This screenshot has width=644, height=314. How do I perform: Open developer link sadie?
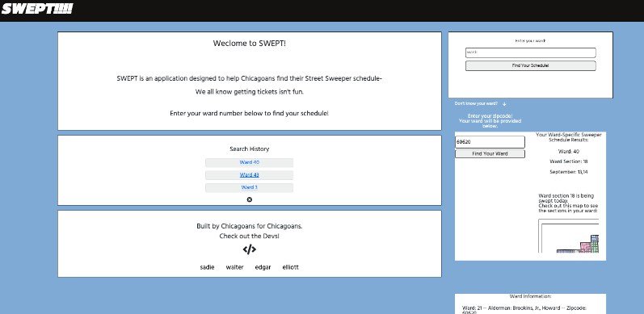(x=207, y=267)
